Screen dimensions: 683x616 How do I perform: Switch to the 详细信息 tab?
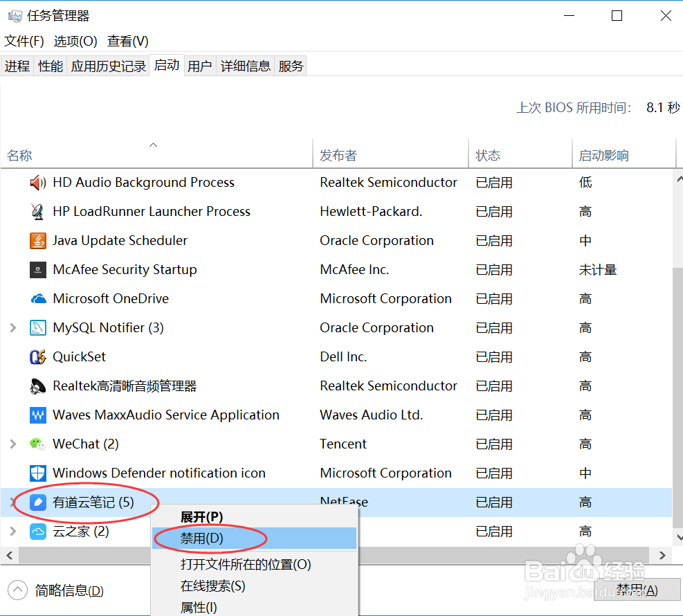click(246, 66)
